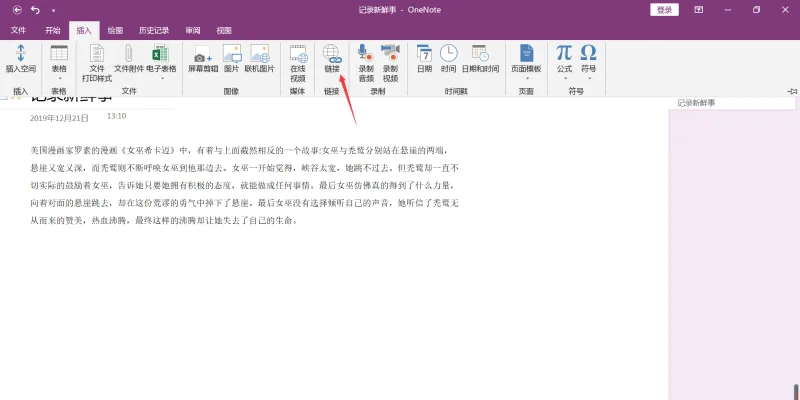Viewport: 800px width, 400px height.
Task: Select the 插入 ribbon tab
Action: click(84, 31)
